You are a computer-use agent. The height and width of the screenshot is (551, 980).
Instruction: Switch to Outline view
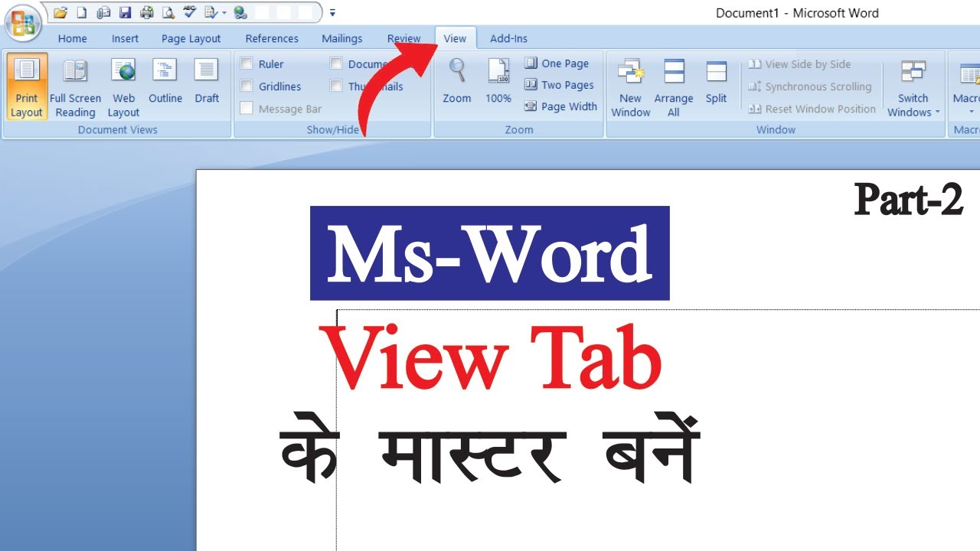pyautogui.click(x=165, y=80)
